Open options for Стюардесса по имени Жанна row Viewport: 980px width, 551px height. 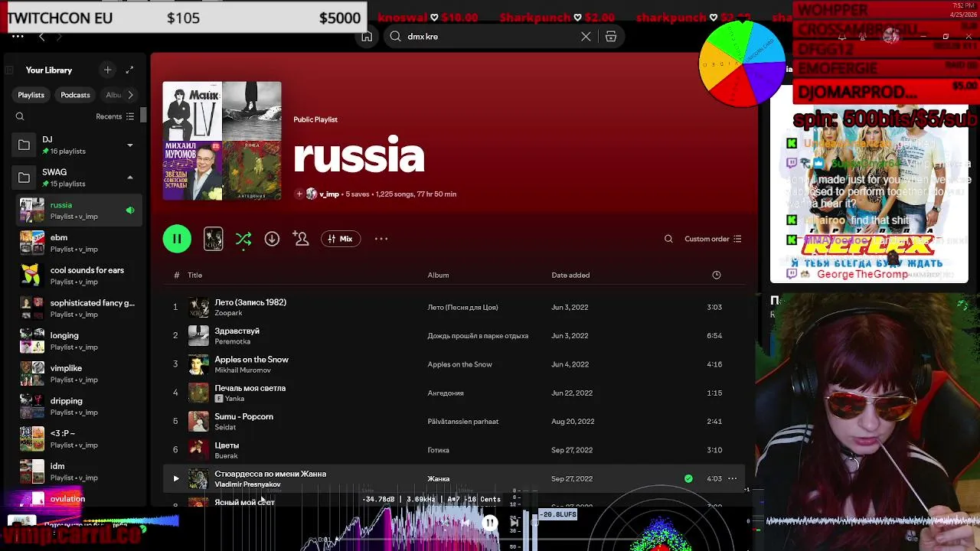732,478
